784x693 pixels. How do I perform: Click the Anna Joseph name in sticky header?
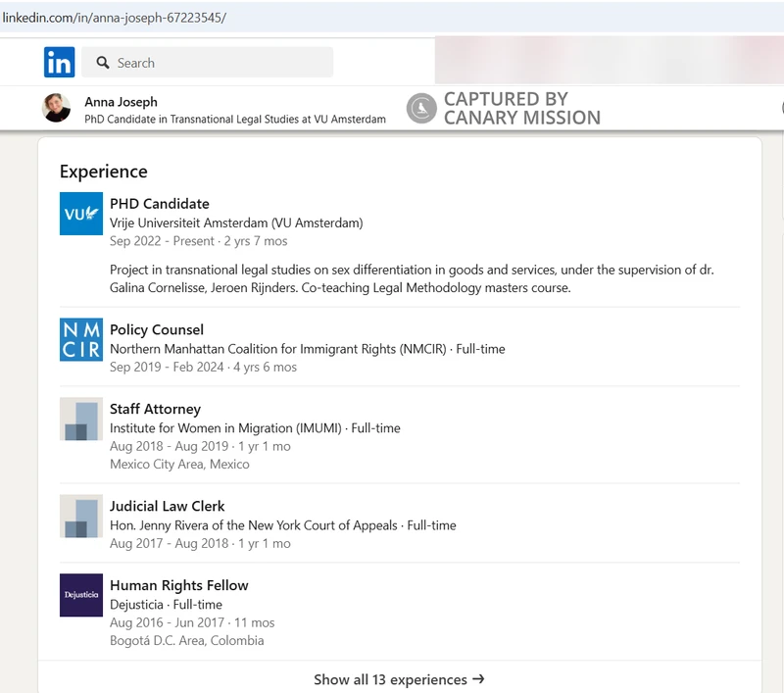point(121,102)
